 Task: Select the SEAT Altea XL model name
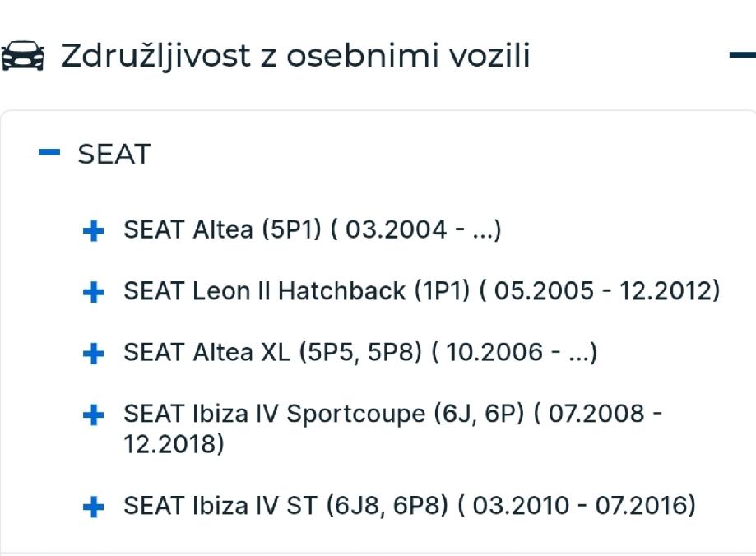(207, 352)
